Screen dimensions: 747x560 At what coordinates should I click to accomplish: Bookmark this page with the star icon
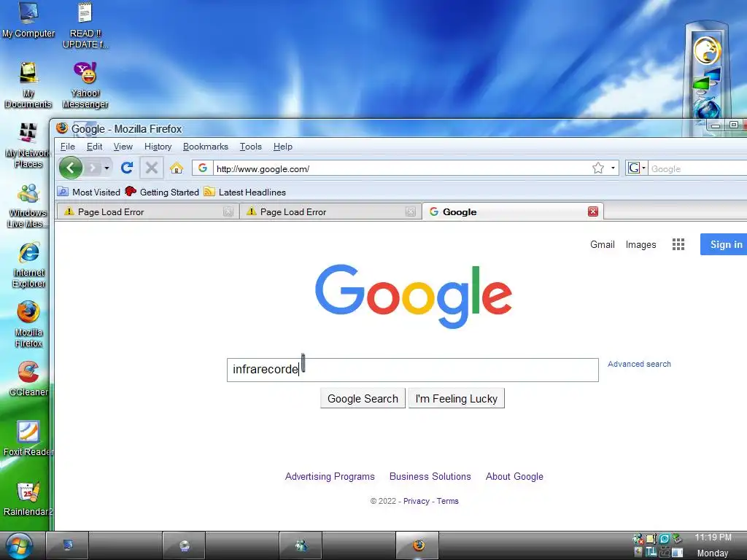[598, 168]
